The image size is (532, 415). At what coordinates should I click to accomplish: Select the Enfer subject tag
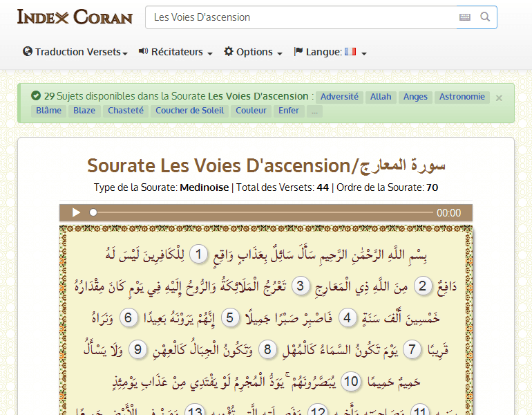click(x=289, y=111)
